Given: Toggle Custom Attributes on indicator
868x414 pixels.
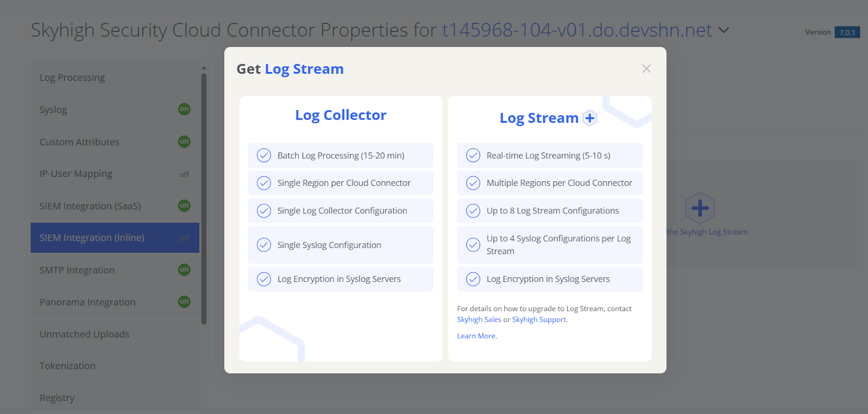Looking at the screenshot, I should click(184, 141).
